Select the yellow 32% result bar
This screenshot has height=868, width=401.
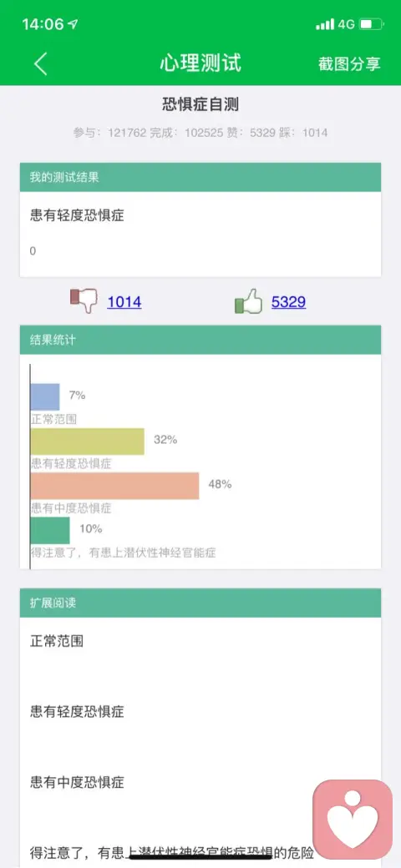click(88, 442)
